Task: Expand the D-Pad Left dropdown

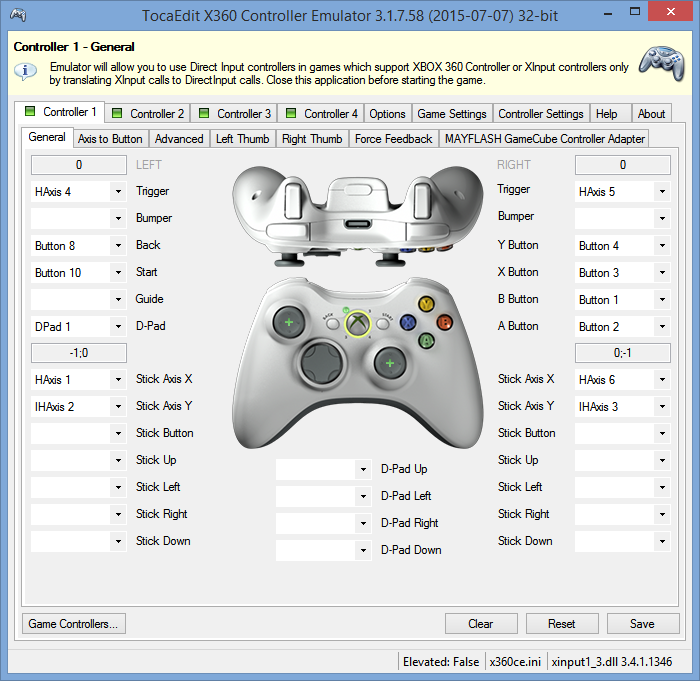Action: pyautogui.click(x=363, y=496)
